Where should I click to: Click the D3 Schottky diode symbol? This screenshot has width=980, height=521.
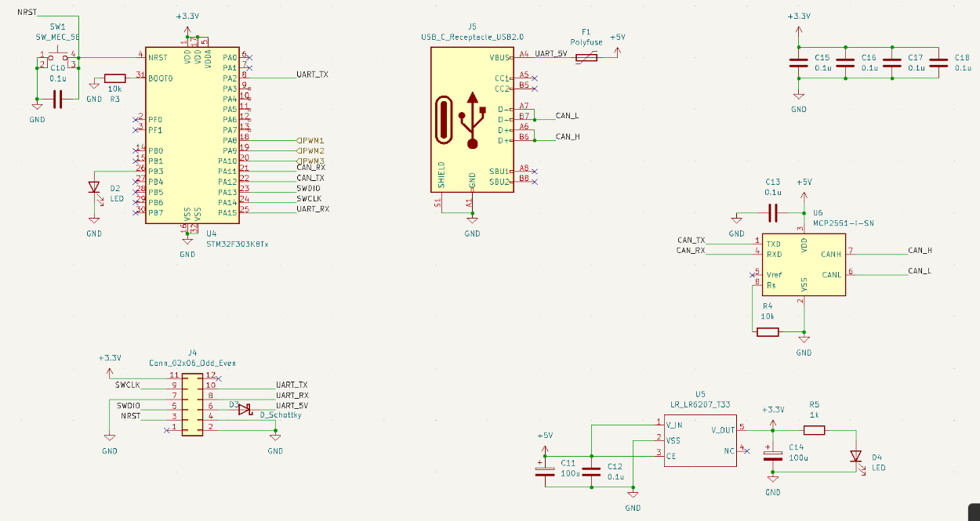tap(244, 409)
